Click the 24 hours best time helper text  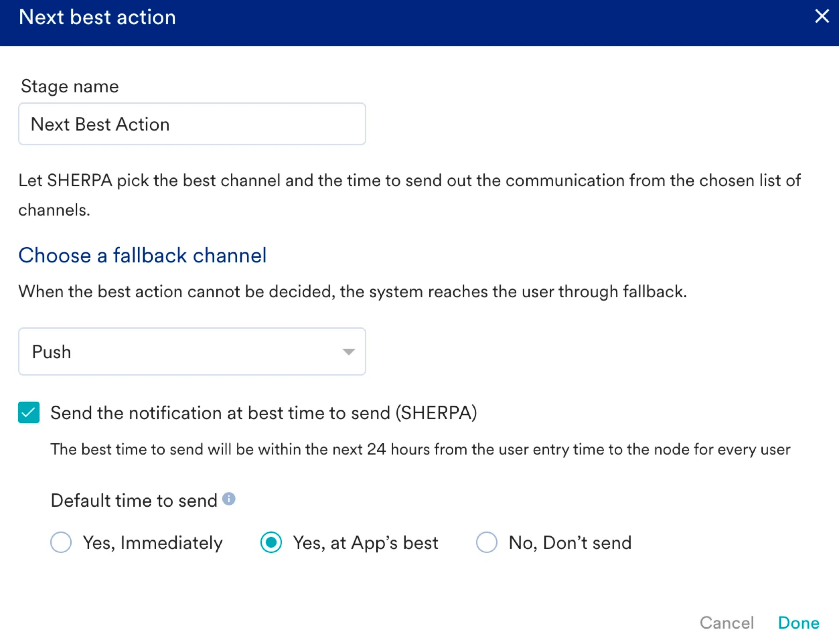(x=420, y=449)
